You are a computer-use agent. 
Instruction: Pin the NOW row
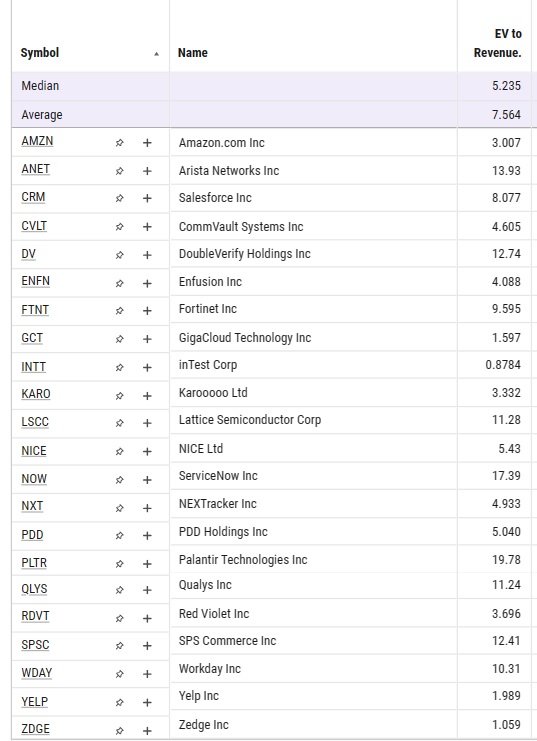point(120,480)
